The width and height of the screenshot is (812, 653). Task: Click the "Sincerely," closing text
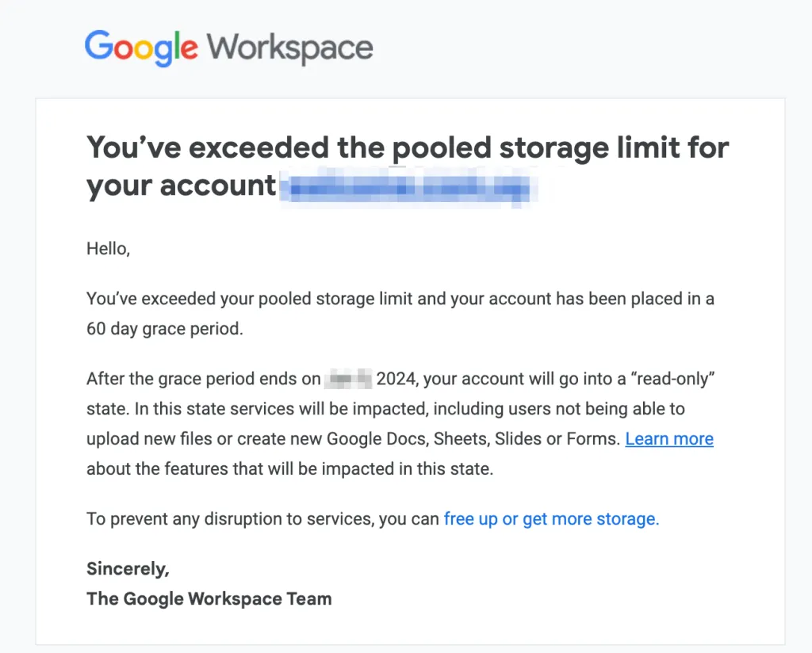[x=128, y=568]
